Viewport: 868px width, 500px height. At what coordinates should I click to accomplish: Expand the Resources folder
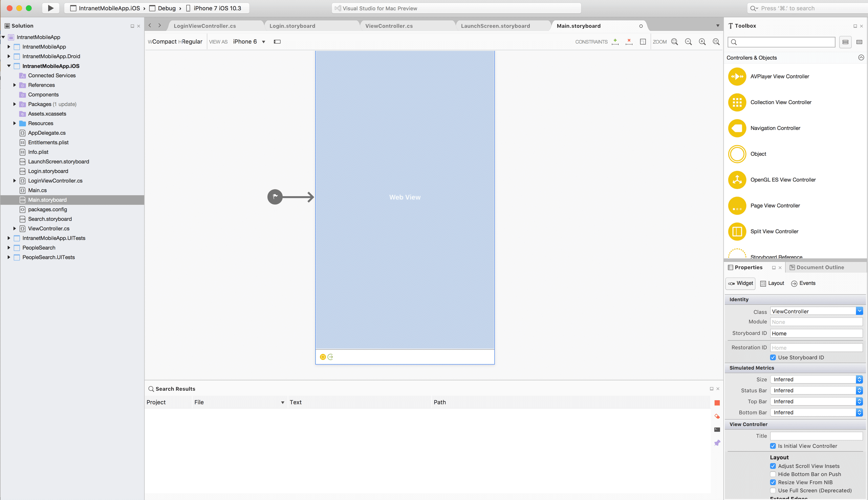pos(14,123)
